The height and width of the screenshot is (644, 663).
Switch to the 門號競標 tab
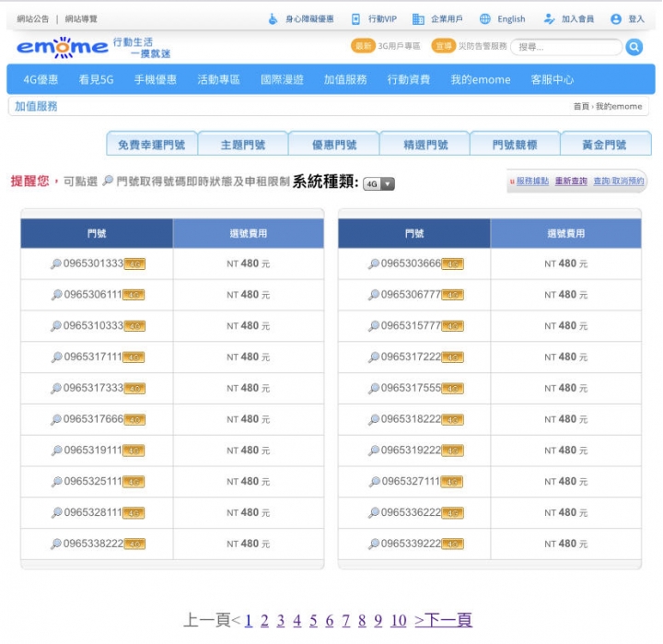tap(515, 145)
